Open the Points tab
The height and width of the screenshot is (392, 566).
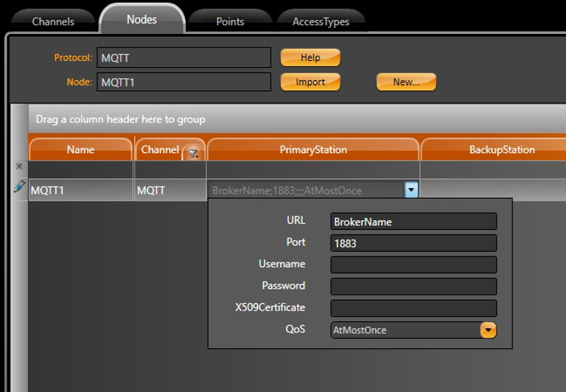(x=230, y=21)
